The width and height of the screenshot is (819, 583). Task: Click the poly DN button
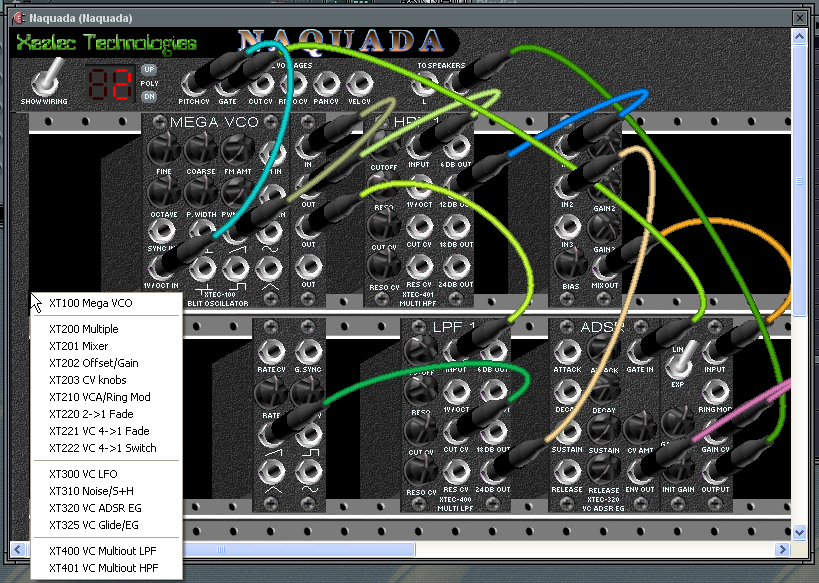point(149,97)
